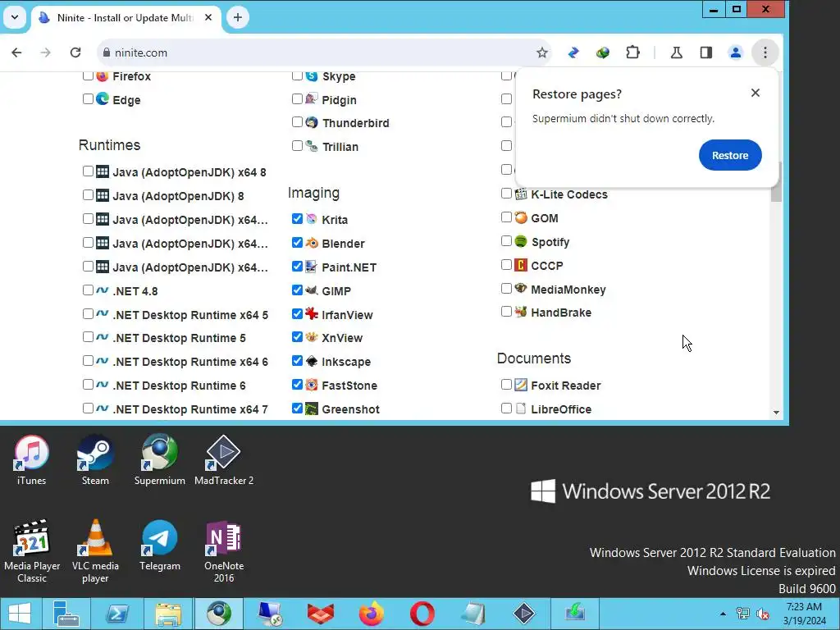The width and height of the screenshot is (840, 630).
Task: Check the Firefox checkbox
Action: coord(88,75)
